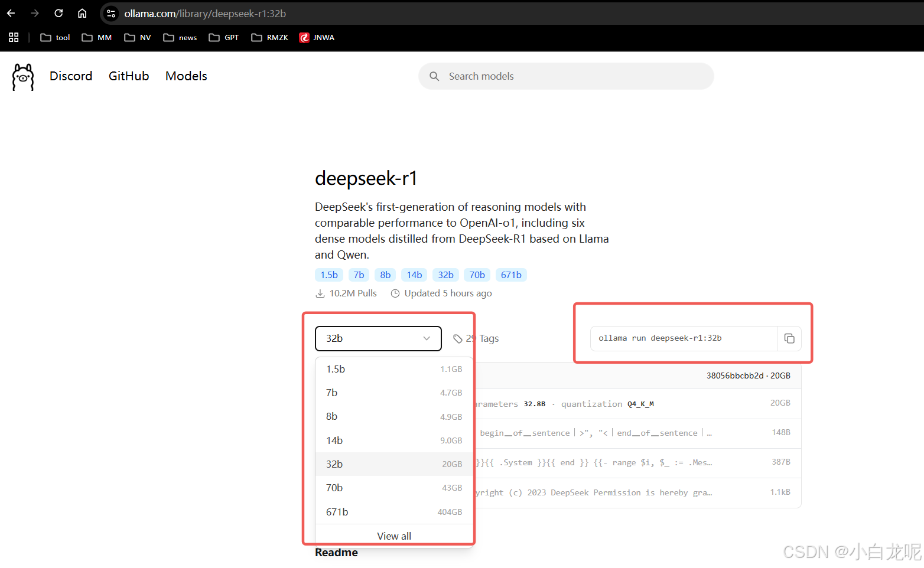
Task: Select the 7b model tag
Action: pyautogui.click(x=359, y=275)
